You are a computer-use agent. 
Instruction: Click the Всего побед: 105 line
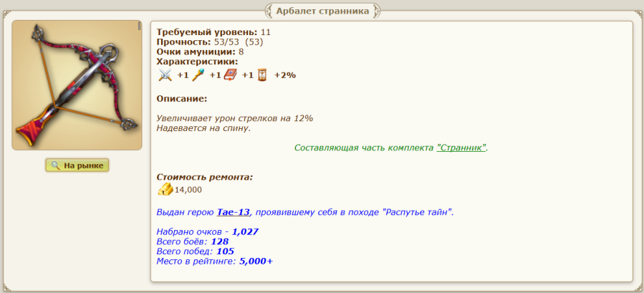point(196,251)
